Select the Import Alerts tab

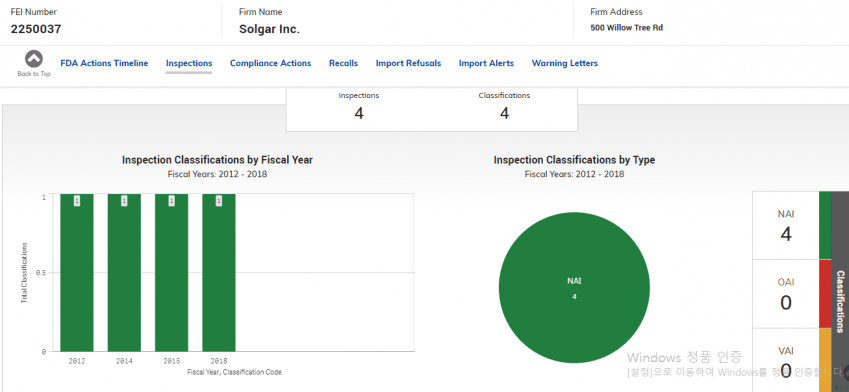click(x=486, y=63)
